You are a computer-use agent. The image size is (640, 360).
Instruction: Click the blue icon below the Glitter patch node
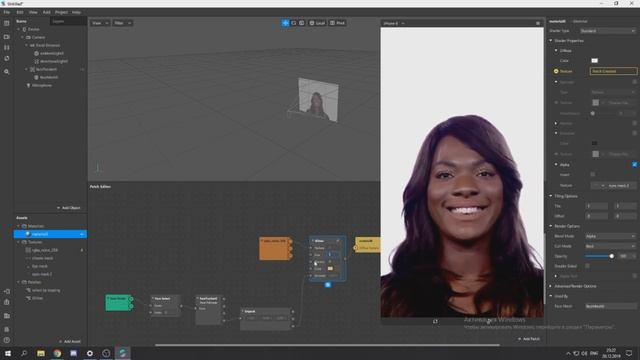click(x=327, y=285)
